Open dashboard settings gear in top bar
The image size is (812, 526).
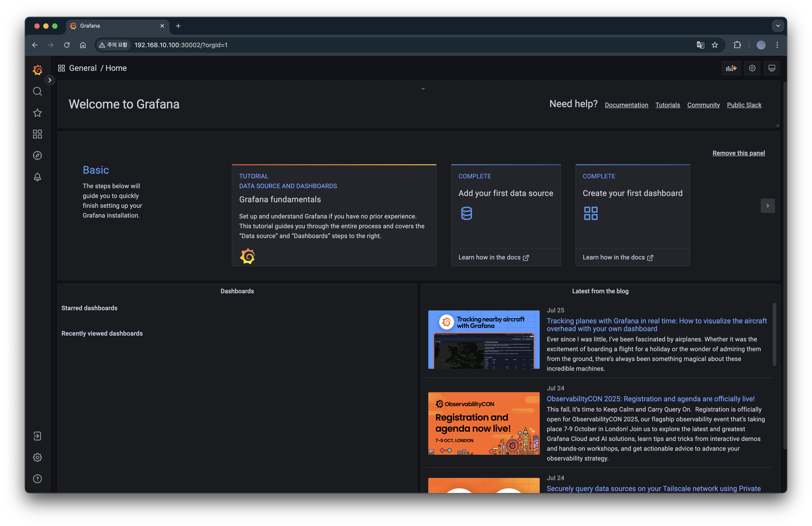coord(752,68)
